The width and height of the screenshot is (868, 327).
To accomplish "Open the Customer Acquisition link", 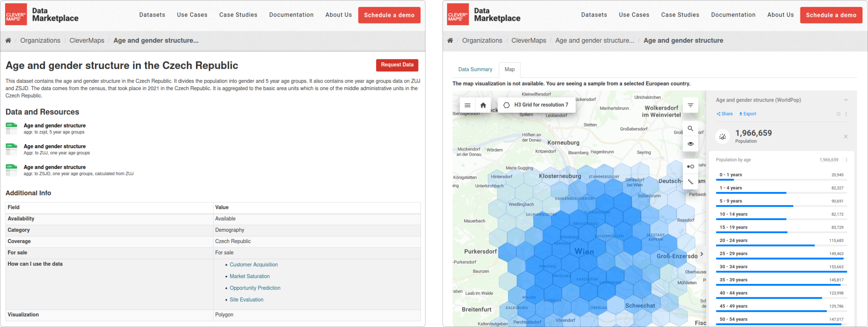I will 254,265.
